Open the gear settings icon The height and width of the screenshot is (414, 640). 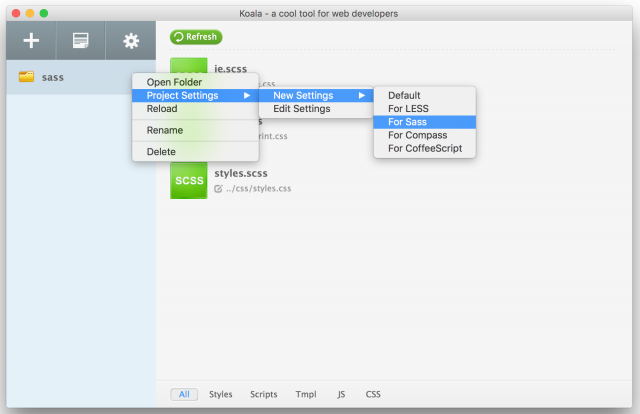(x=130, y=41)
